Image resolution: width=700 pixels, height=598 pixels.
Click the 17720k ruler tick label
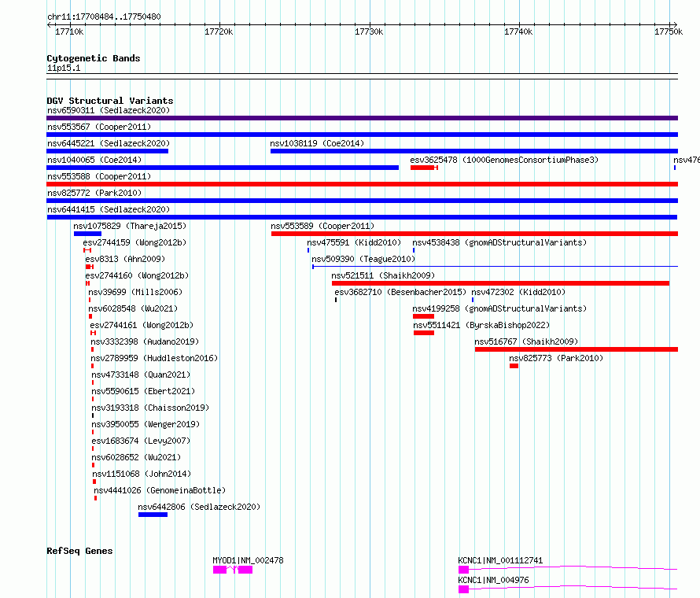pos(219,31)
